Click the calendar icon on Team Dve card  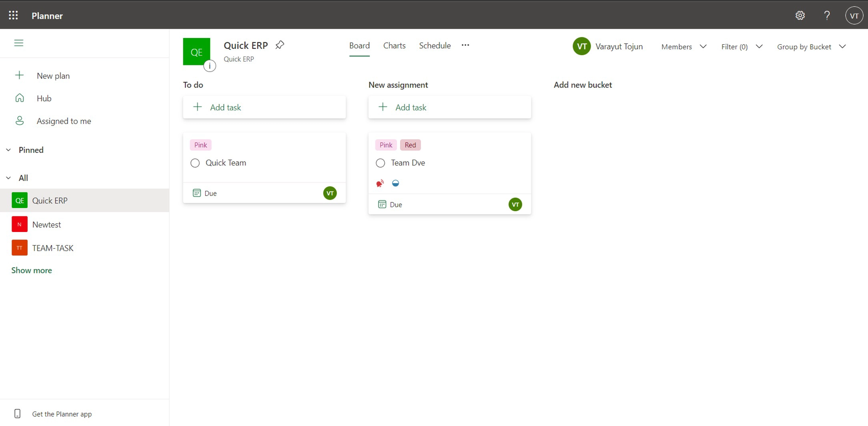pos(382,204)
